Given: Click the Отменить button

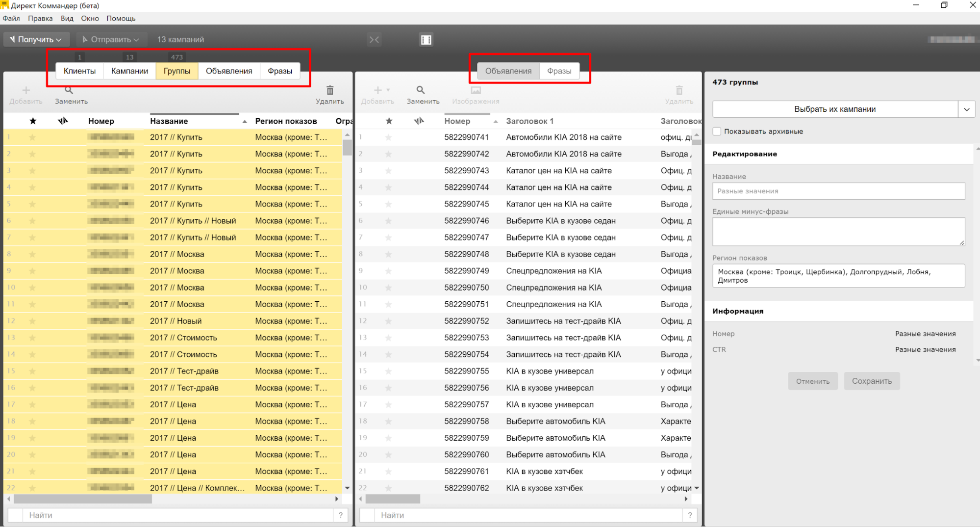Looking at the screenshot, I should click(812, 381).
